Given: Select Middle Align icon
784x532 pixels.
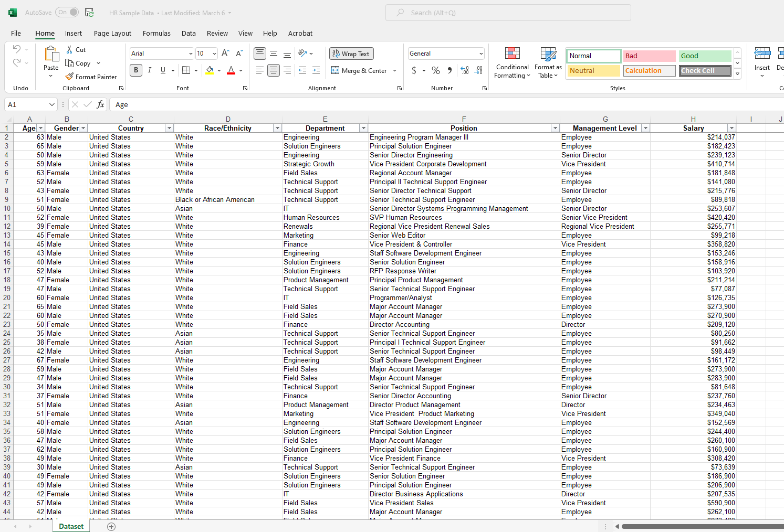Looking at the screenshot, I should [x=274, y=53].
